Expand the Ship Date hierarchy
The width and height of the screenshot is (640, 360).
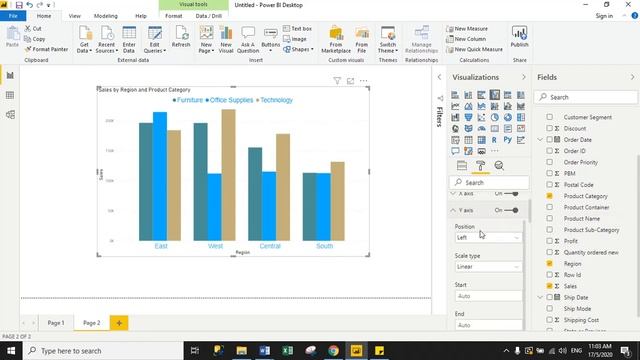pyautogui.click(x=540, y=298)
